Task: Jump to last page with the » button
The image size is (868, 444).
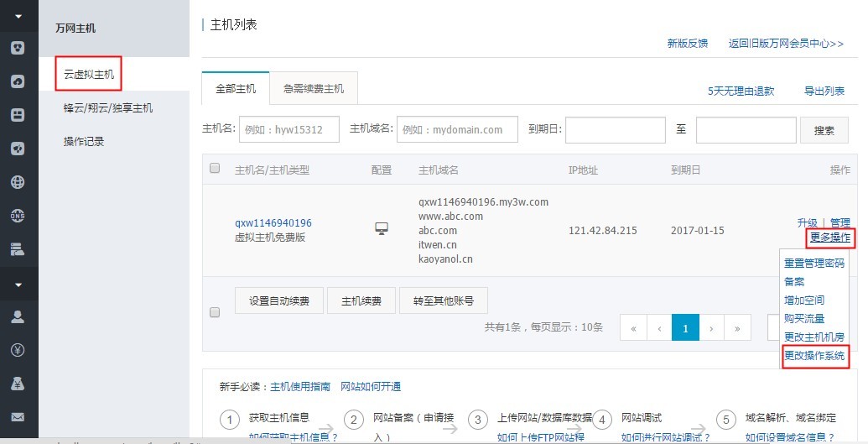Action: tap(737, 328)
